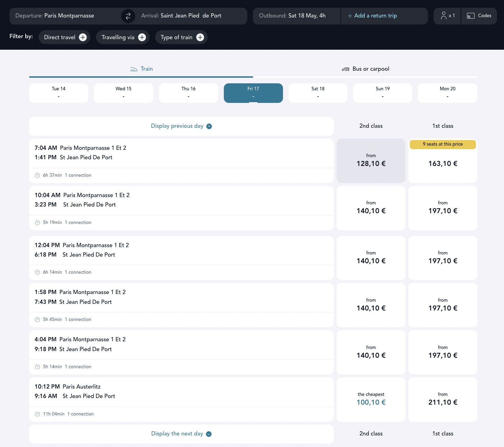504x447 pixels.
Task: Open the 10:04 AM train journey details
Action: tap(181, 208)
